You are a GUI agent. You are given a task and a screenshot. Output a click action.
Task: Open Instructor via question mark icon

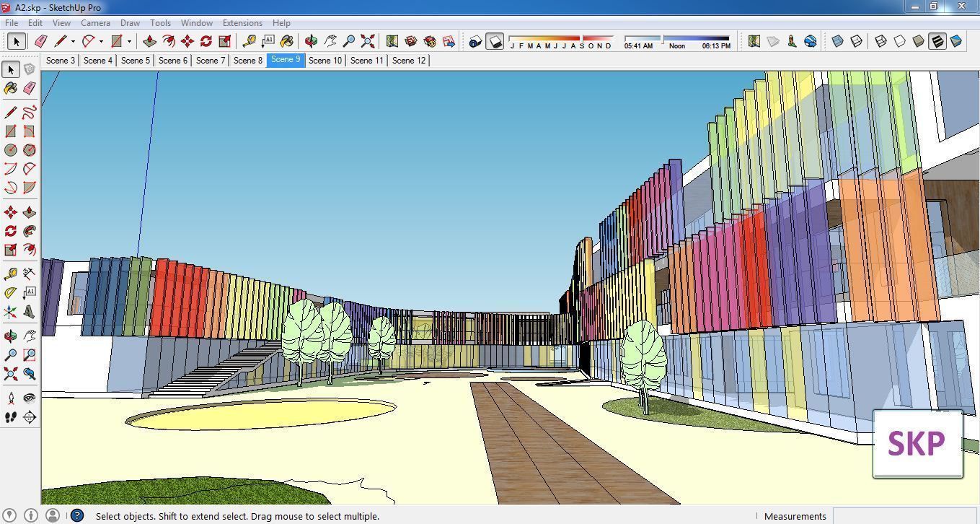(77, 515)
